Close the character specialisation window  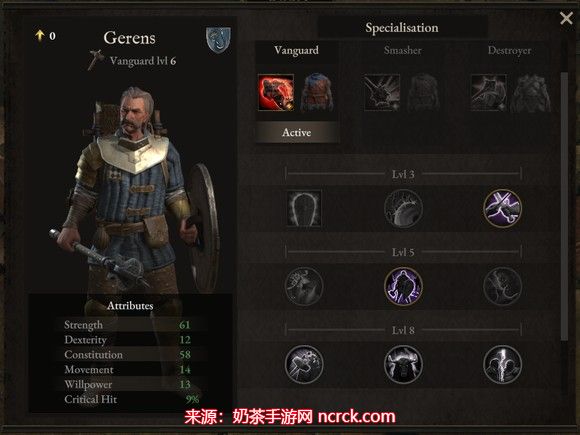coord(566,18)
